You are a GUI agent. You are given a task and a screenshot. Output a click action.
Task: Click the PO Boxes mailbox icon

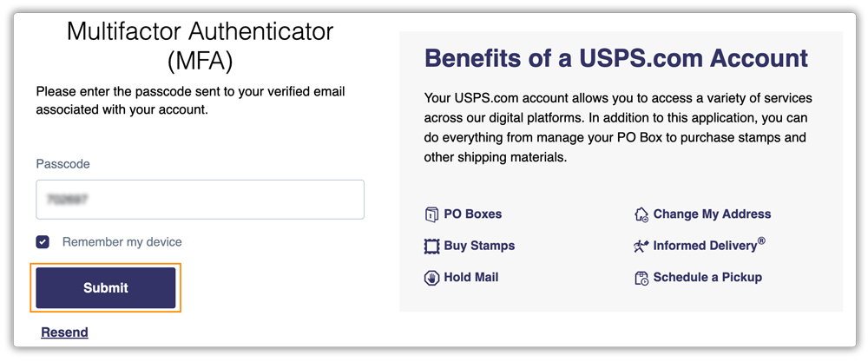click(431, 214)
